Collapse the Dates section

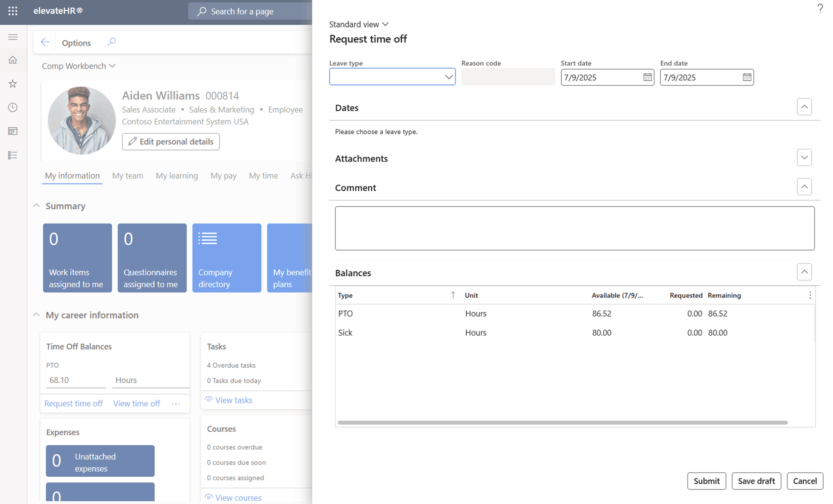(x=804, y=107)
